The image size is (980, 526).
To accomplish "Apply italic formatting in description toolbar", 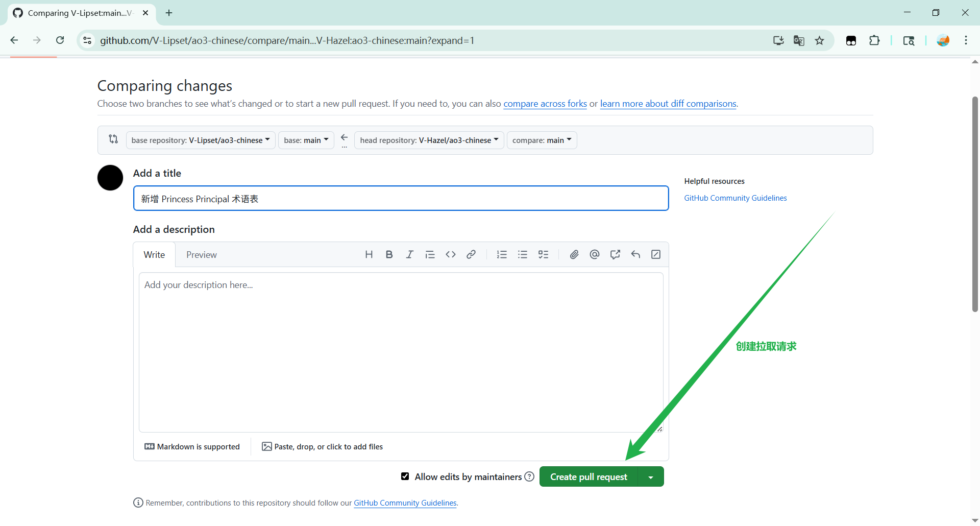I will point(409,254).
